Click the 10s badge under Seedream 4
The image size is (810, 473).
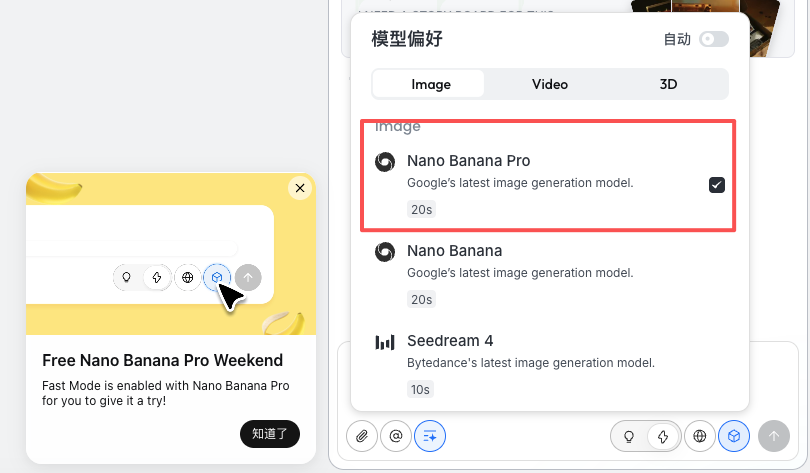420,389
